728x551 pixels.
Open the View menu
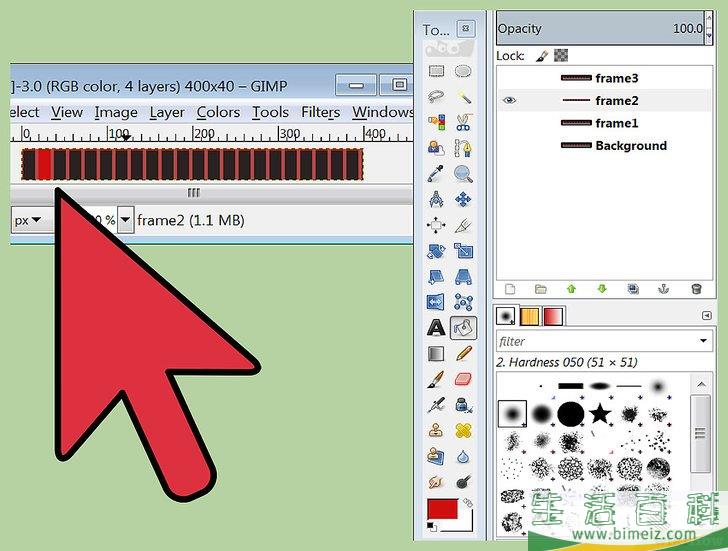(67, 112)
